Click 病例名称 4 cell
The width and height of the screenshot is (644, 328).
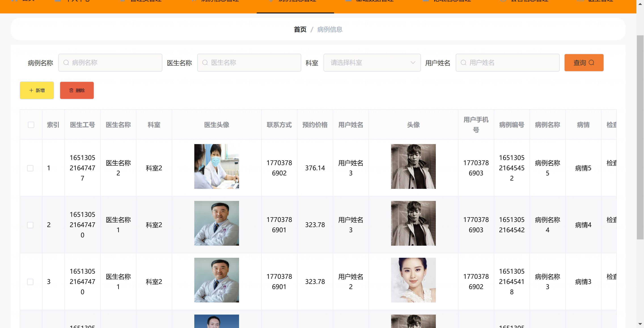click(547, 225)
